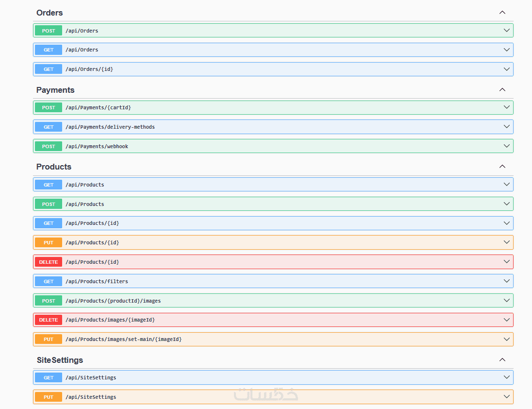Click GET badge for /api/Products
Viewport: 532px width, 409px height.
click(x=49, y=185)
